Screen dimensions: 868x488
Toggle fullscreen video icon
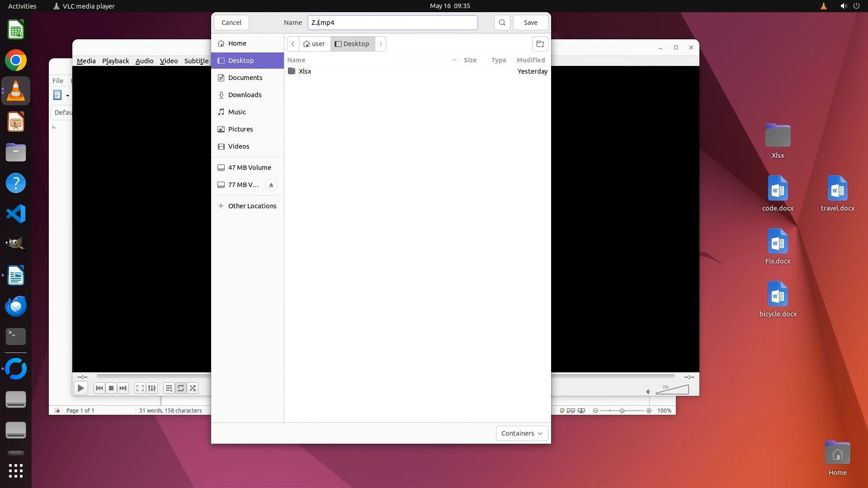[140, 388]
